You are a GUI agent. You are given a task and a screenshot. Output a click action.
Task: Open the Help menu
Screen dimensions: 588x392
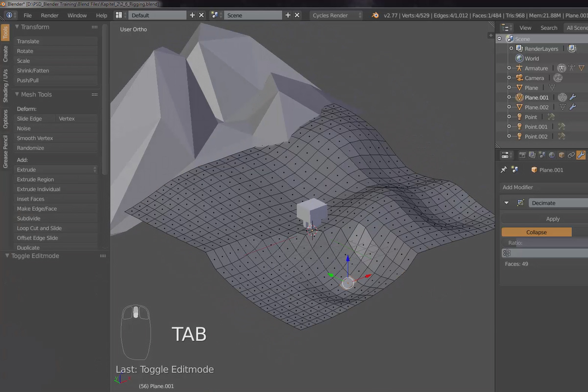[x=101, y=15]
